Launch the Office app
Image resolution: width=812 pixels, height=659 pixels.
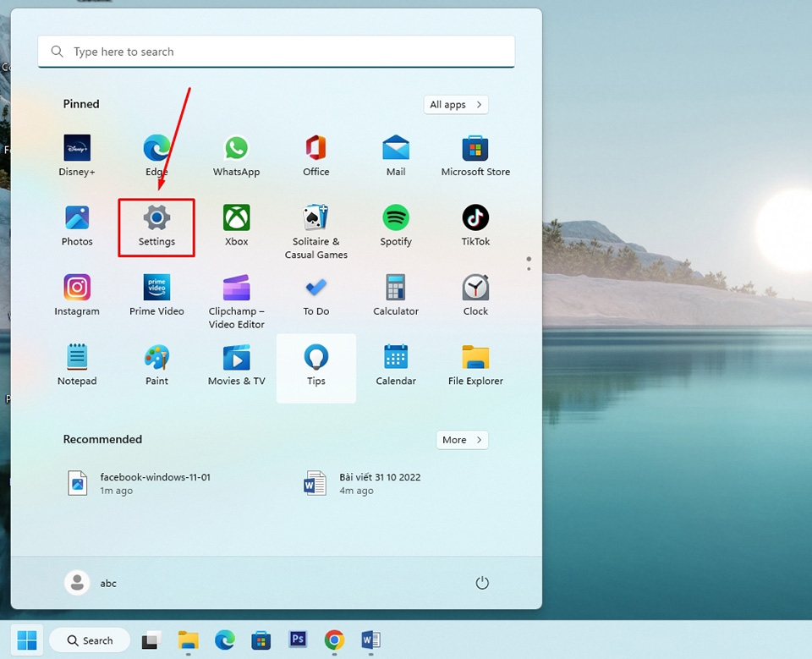click(315, 156)
